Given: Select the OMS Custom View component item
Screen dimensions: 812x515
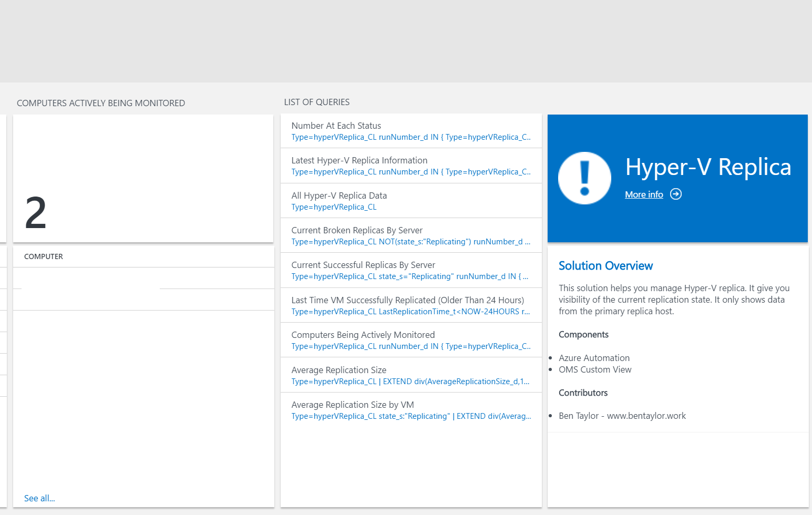Looking at the screenshot, I should (x=595, y=369).
